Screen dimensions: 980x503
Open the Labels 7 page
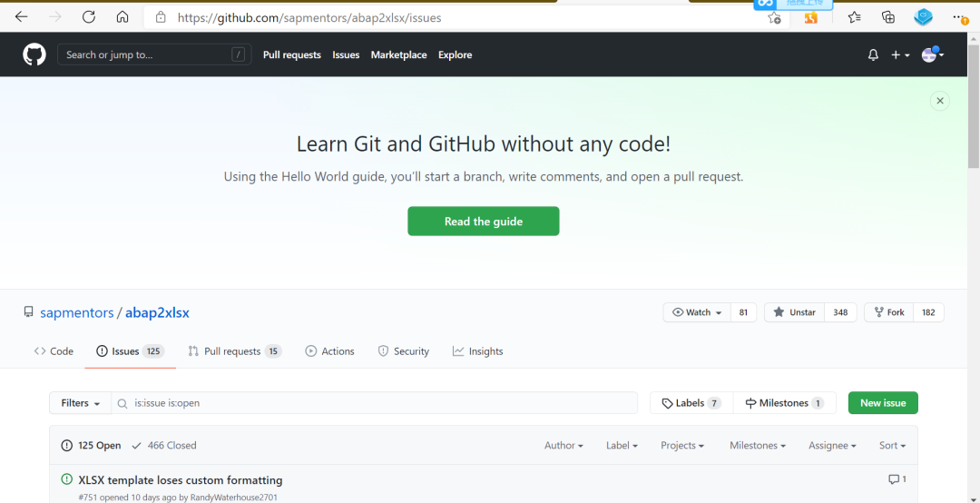691,403
